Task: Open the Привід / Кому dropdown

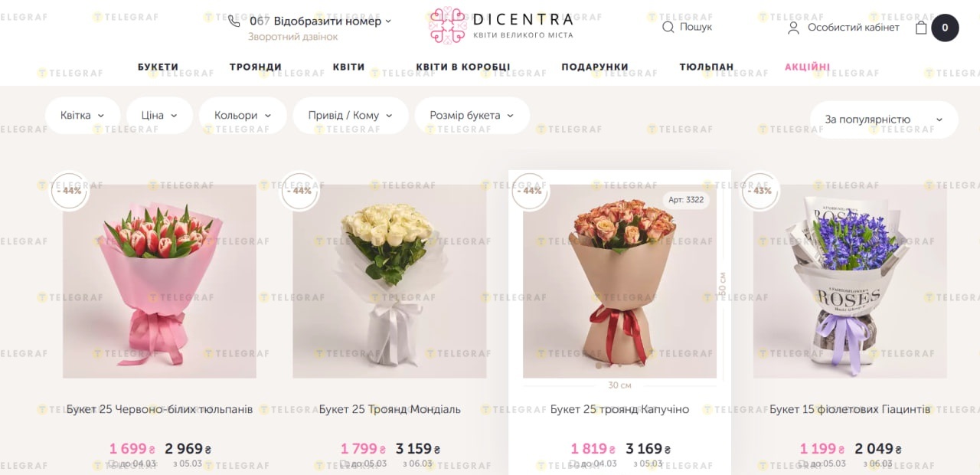Action: (x=351, y=116)
